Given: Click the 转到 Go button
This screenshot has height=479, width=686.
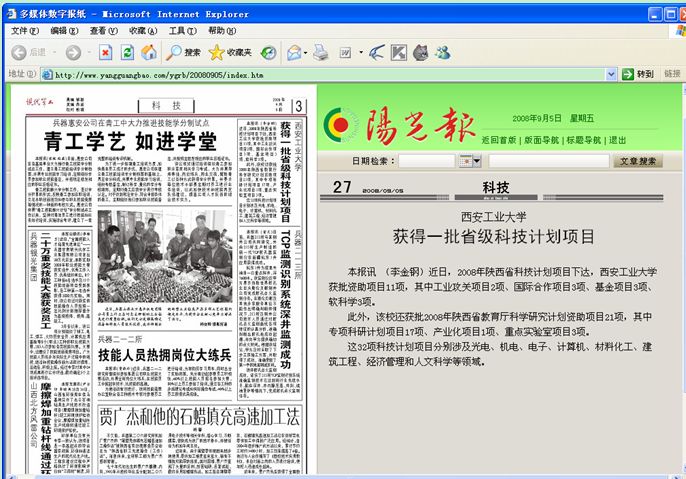Looking at the screenshot, I should 638,74.
